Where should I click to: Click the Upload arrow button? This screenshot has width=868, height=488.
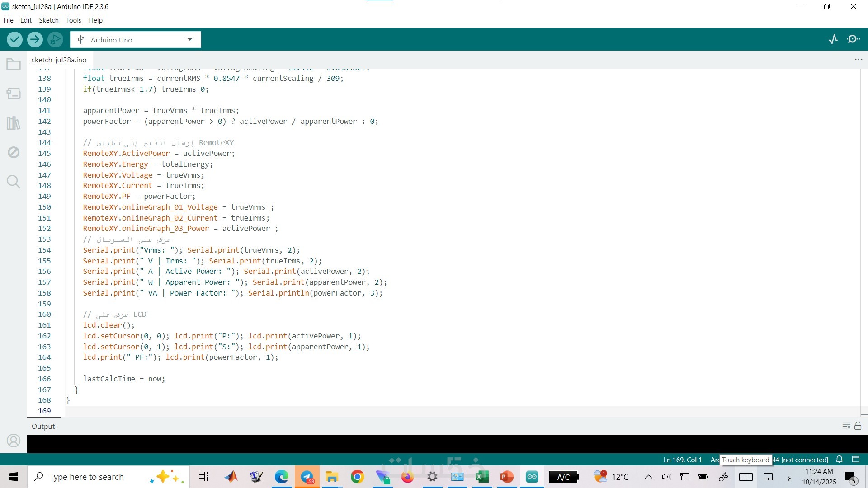(35, 40)
